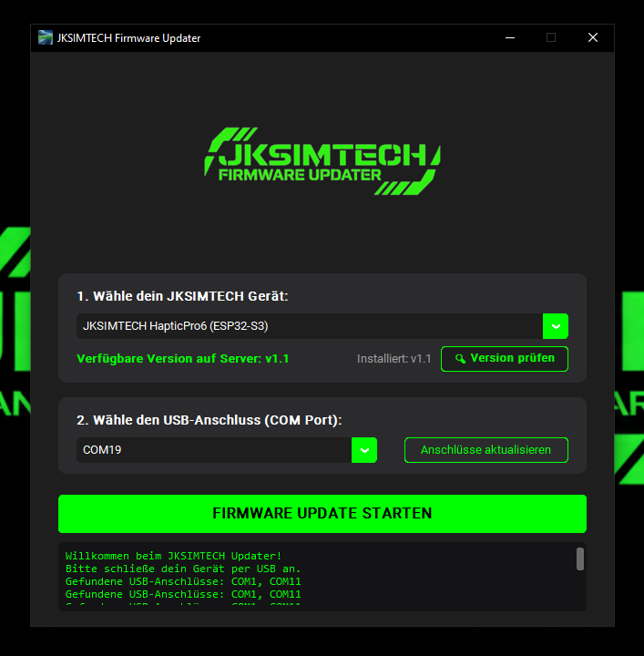Screen dimensions: 644x656
Task: Click the log output scrollbar thumb
Action: pos(580,559)
